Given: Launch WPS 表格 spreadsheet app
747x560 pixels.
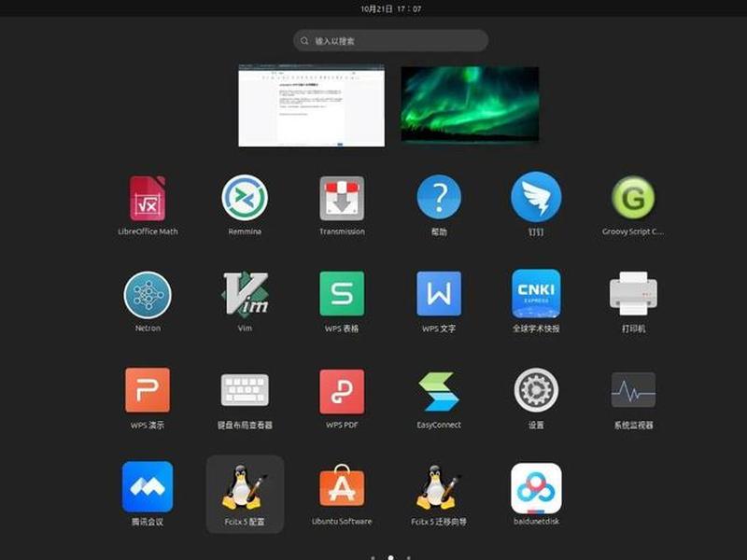Looking at the screenshot, I should pyautogui.click(x=342, y=294).
